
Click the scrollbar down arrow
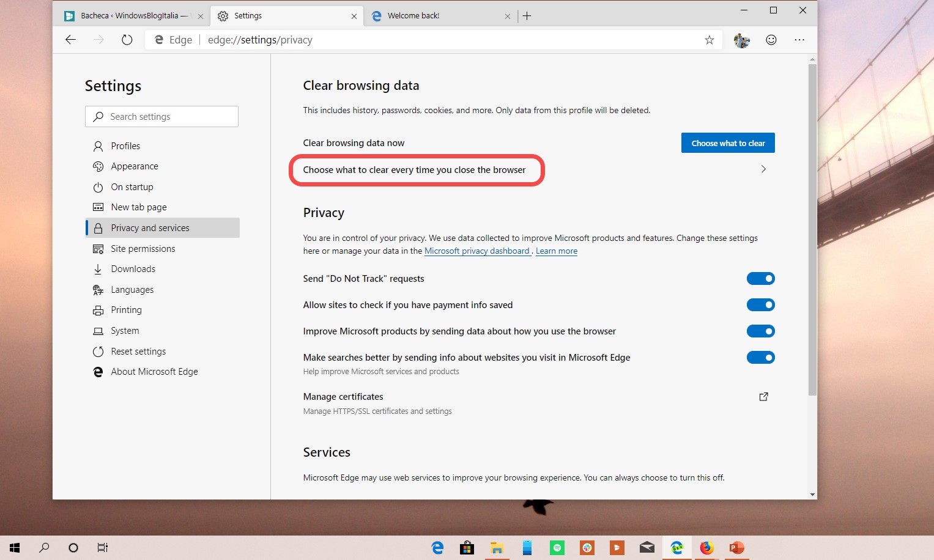click(812, 494)
